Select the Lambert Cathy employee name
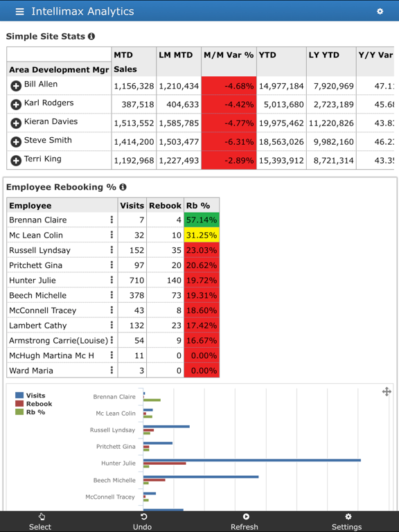This screenshot has width=399, height=532. pyautogui.click(x=38, y=326)
